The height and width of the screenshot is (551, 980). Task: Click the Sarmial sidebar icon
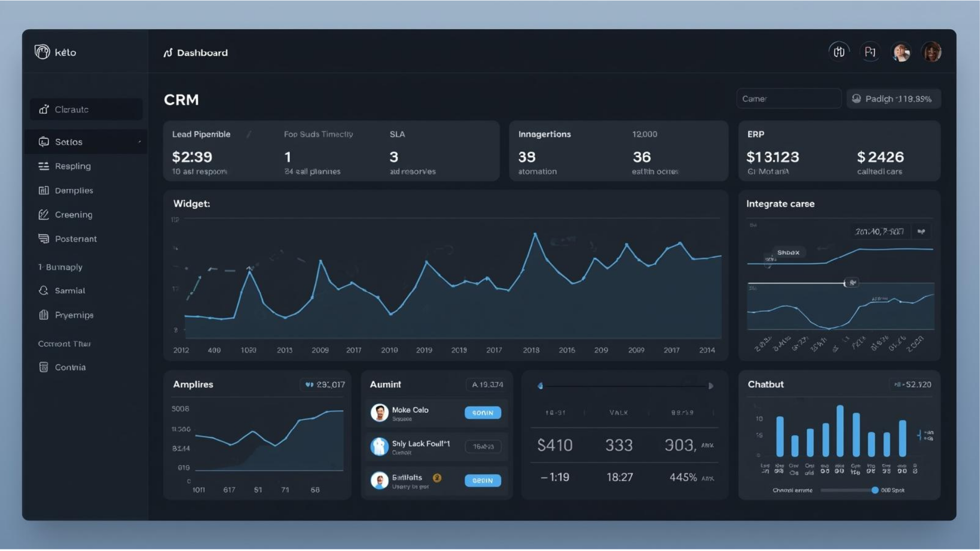pyautogui.click(x=44, y=290)
